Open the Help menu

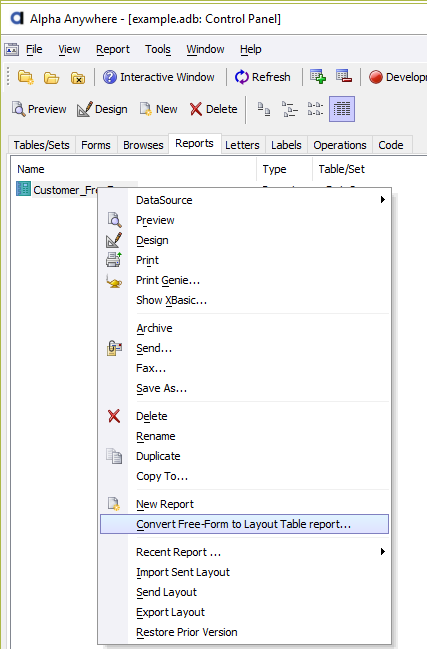250,50
